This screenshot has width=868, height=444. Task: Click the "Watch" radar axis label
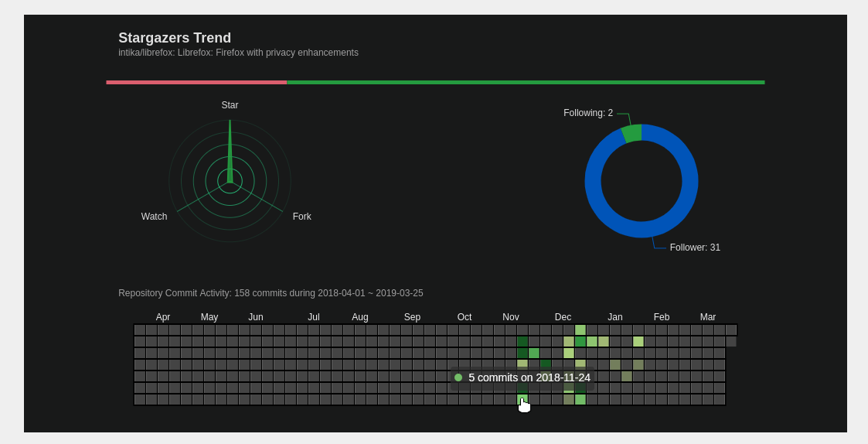click(154, 217)
